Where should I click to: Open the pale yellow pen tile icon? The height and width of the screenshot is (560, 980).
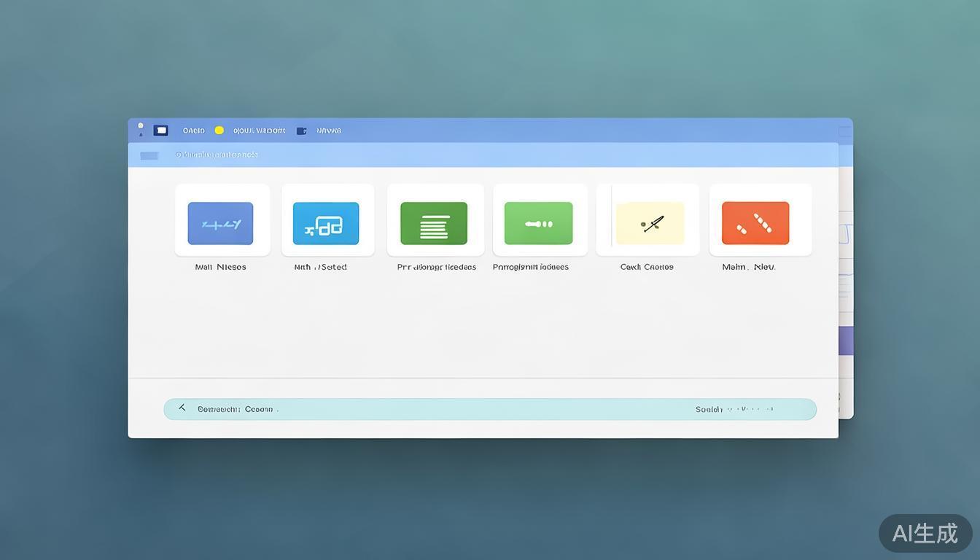tap(650, 223)
